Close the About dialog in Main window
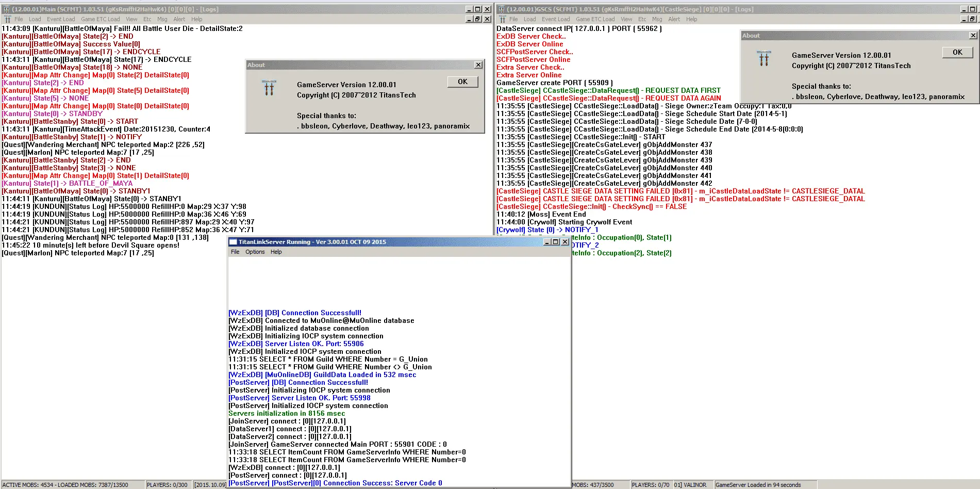Viewport: 980px width, 489px height. pyautogui.click(x=478, y=65)
